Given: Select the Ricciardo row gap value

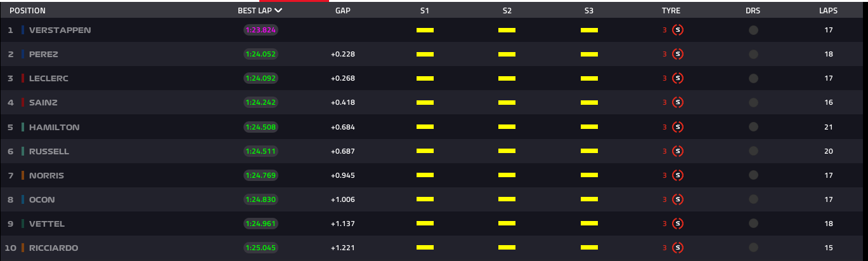Looking at the screenshot, I should click(343, 248).
